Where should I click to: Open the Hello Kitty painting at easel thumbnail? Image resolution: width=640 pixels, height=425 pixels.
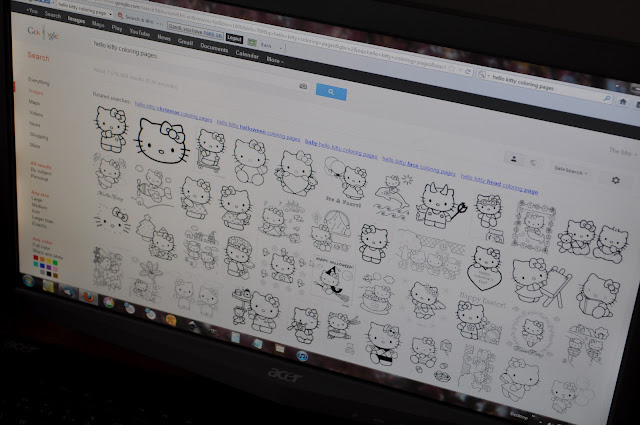coord(541,282)
